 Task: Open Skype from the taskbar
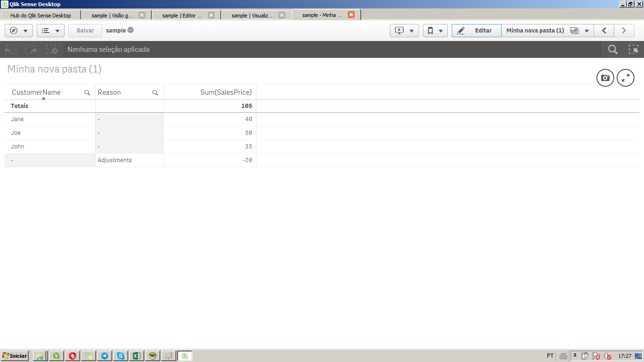[x=121, y=356]
